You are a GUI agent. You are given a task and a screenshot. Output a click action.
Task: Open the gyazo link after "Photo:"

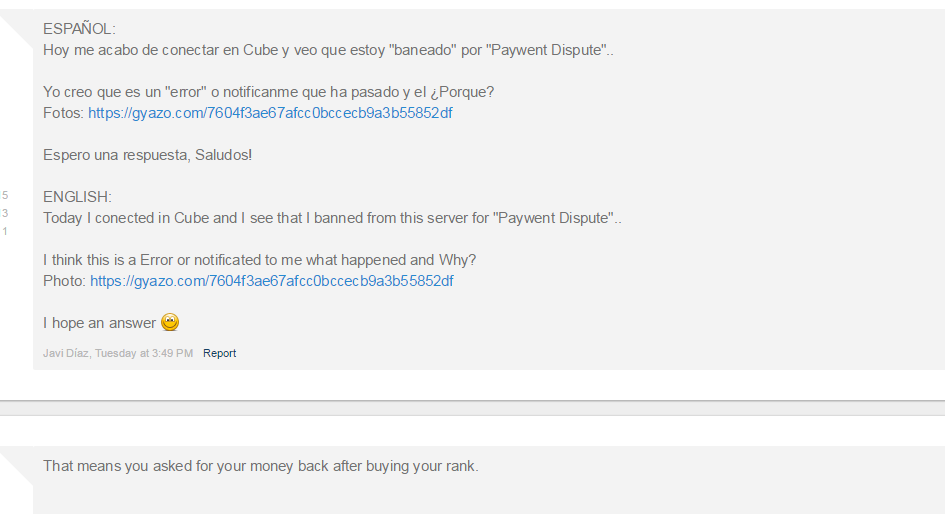(x=272, y=281)
